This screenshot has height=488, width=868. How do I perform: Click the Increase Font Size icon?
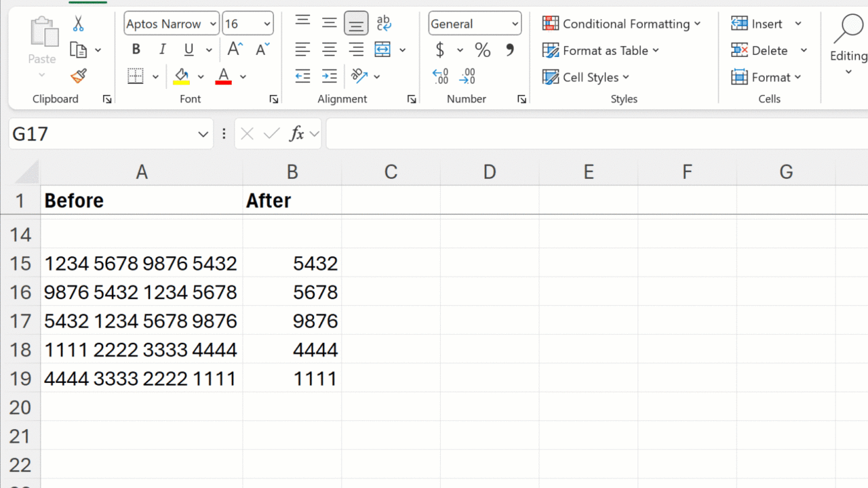(x=235, y=49)
